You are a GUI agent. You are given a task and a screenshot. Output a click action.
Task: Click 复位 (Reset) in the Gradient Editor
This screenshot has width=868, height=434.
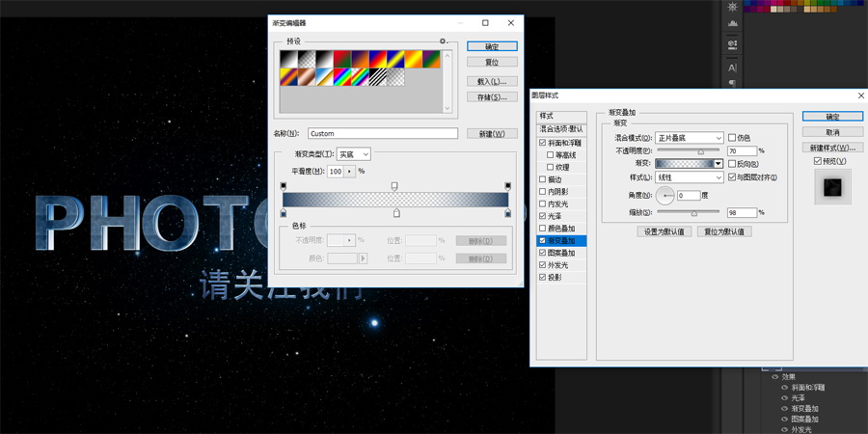492,62
